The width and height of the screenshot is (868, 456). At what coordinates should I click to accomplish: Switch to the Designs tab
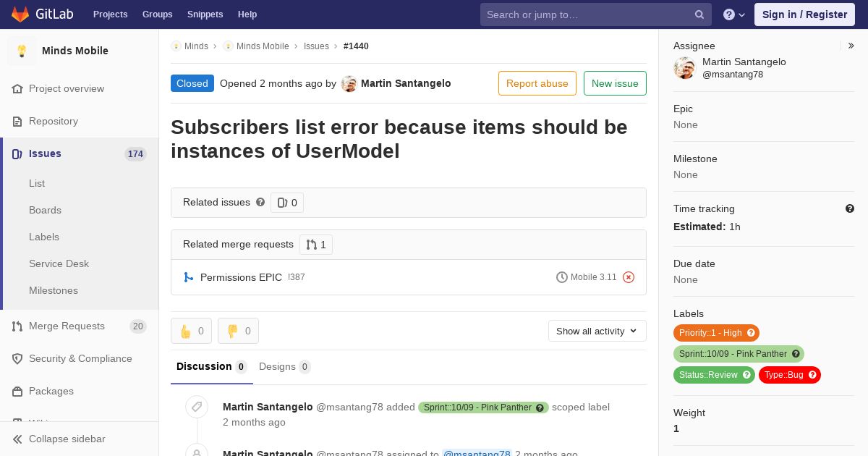pyautogui.click(x=285, y=366)
